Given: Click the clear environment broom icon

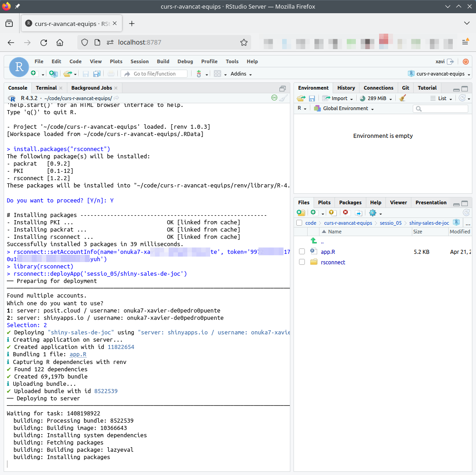Looking at the screenshot, I should [x=402, y=98].
